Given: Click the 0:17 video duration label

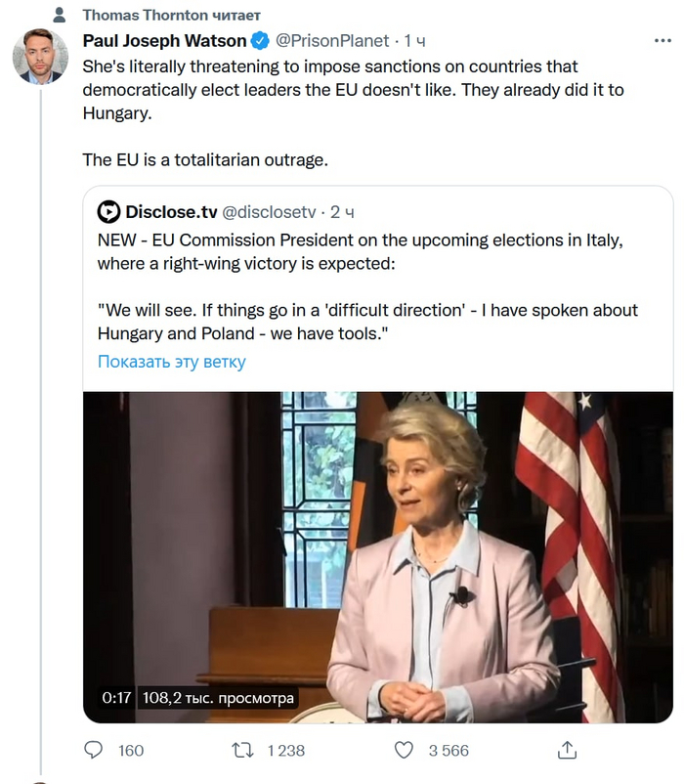Looking at the screenshot, I should pyautogui.click(x=116, y=698).
